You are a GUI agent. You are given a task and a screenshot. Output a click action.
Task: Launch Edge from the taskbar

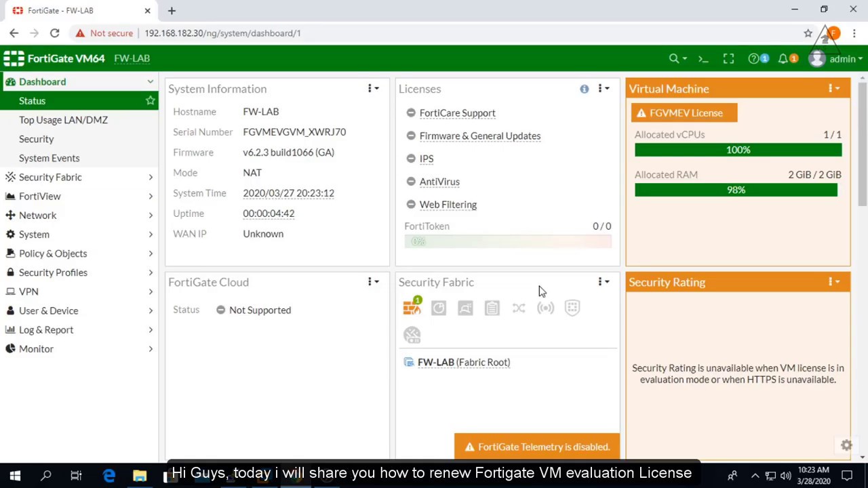coord(108,476)
